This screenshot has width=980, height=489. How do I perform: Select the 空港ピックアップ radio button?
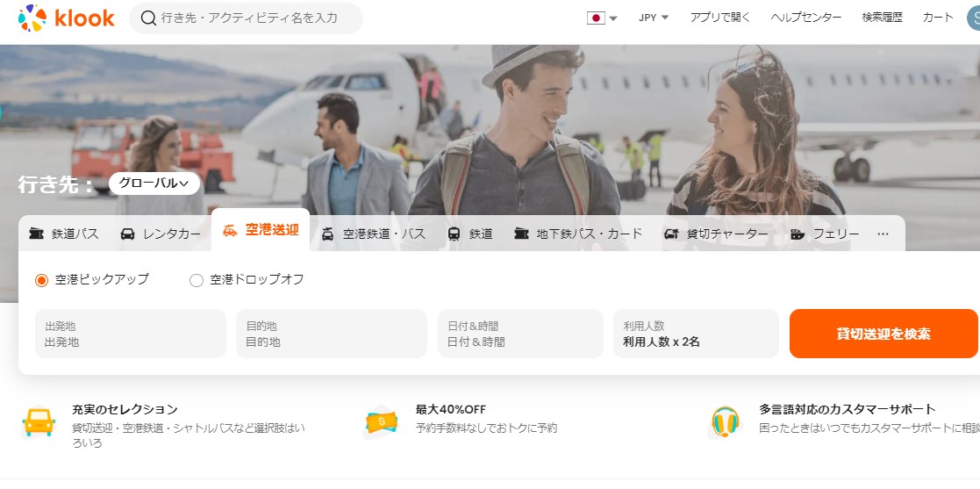pos(41,280)
